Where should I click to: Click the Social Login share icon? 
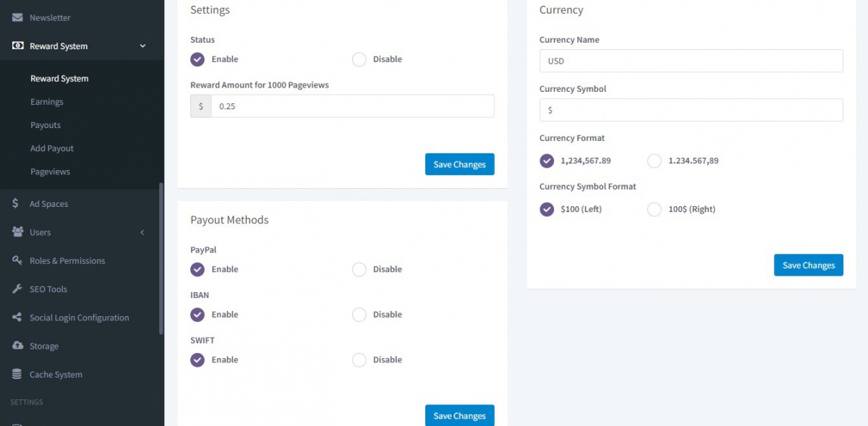pyautogui.click(x=17, y=318)
